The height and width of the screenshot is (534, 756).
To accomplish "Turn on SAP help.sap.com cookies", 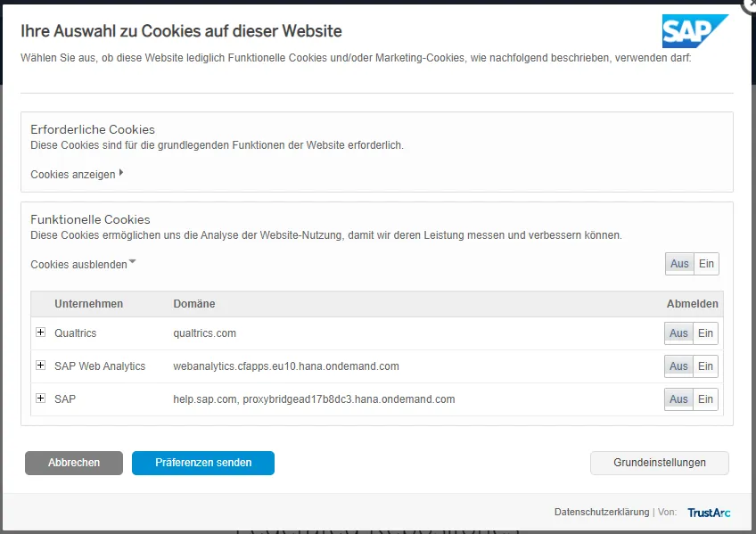I will coord(705,399).
